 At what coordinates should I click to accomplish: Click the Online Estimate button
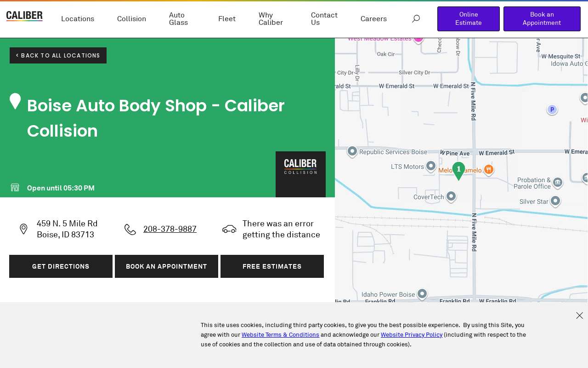pos(469,19)
